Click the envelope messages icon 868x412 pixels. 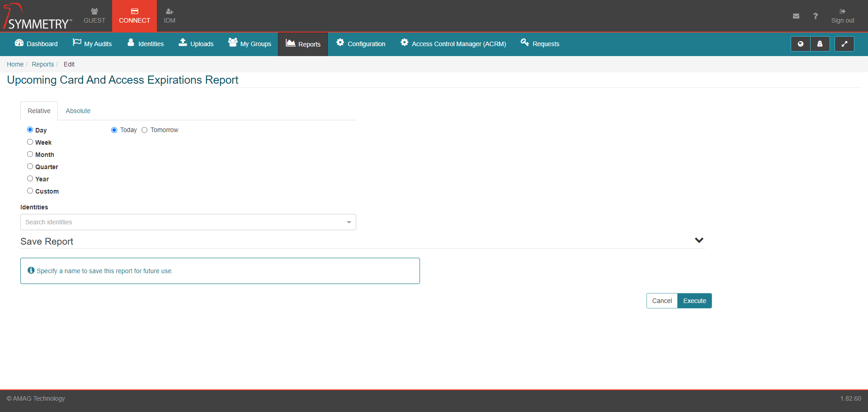click(x=796, y=16)
